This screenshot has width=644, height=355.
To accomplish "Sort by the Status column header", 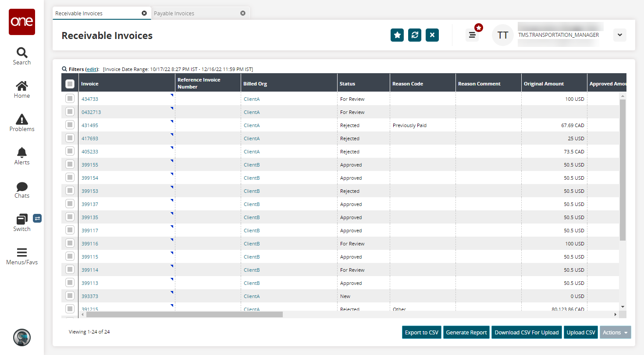I will click(x=348, y=84).
